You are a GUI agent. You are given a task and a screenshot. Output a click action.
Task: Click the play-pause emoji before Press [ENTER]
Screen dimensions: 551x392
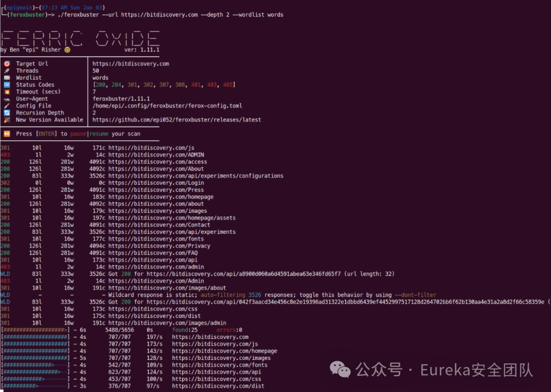7,134
